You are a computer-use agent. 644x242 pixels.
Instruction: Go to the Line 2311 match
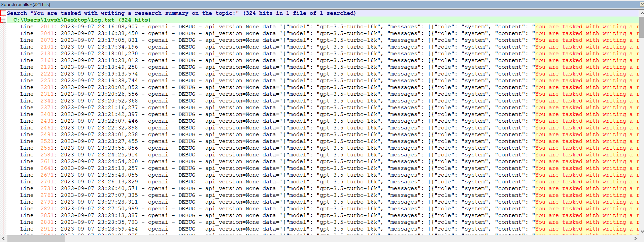tap(323, 94)
